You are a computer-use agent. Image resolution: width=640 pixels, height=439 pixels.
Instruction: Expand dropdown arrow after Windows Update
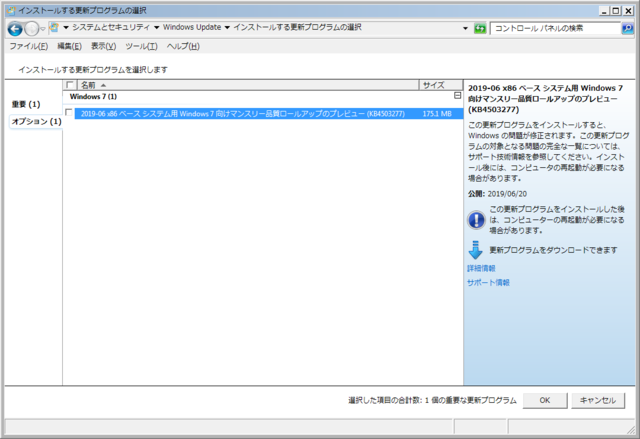point(227,27)
